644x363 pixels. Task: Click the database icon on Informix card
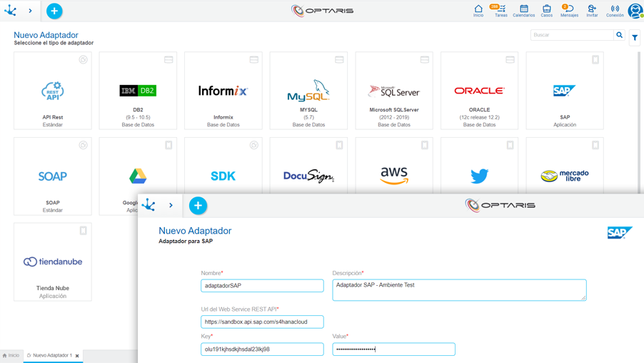coord(254,59)
